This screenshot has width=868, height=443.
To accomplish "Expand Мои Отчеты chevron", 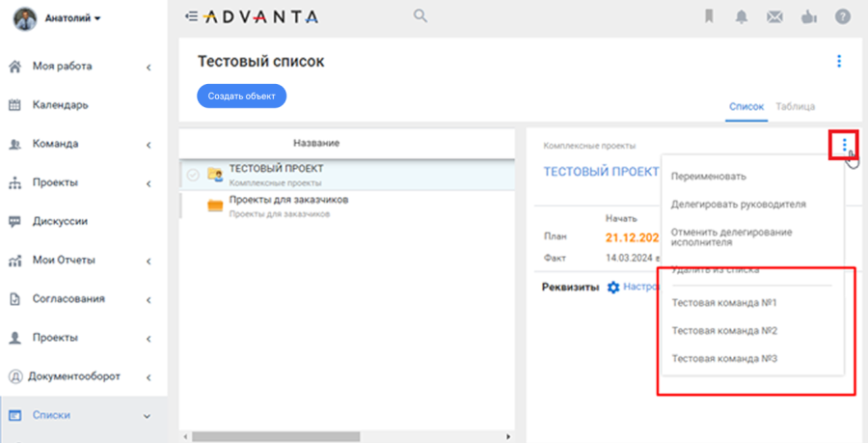I will point(149,262).
